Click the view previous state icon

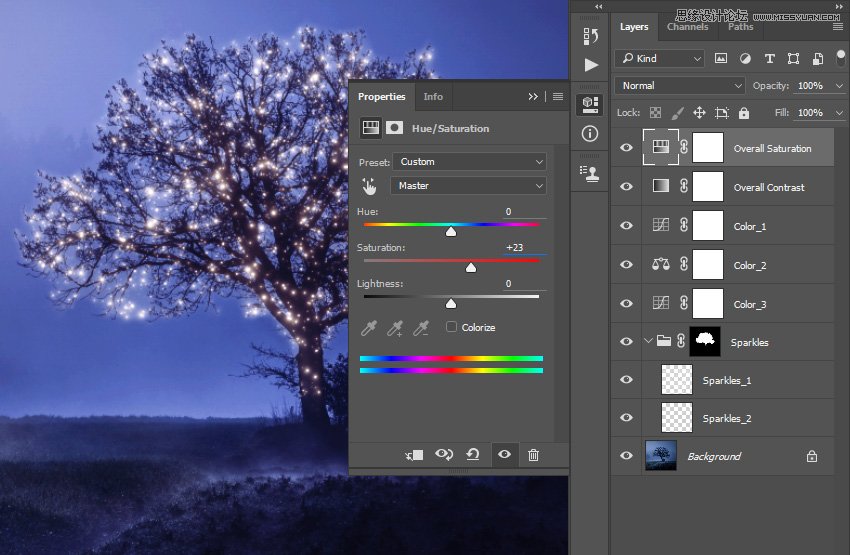click(x=444, y=455)
